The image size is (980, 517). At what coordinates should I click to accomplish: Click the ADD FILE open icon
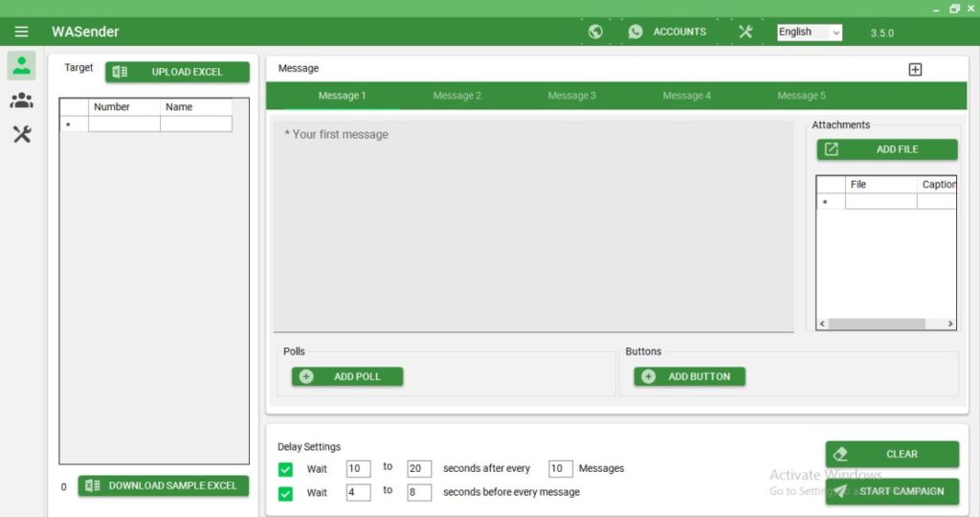(832, 148)
